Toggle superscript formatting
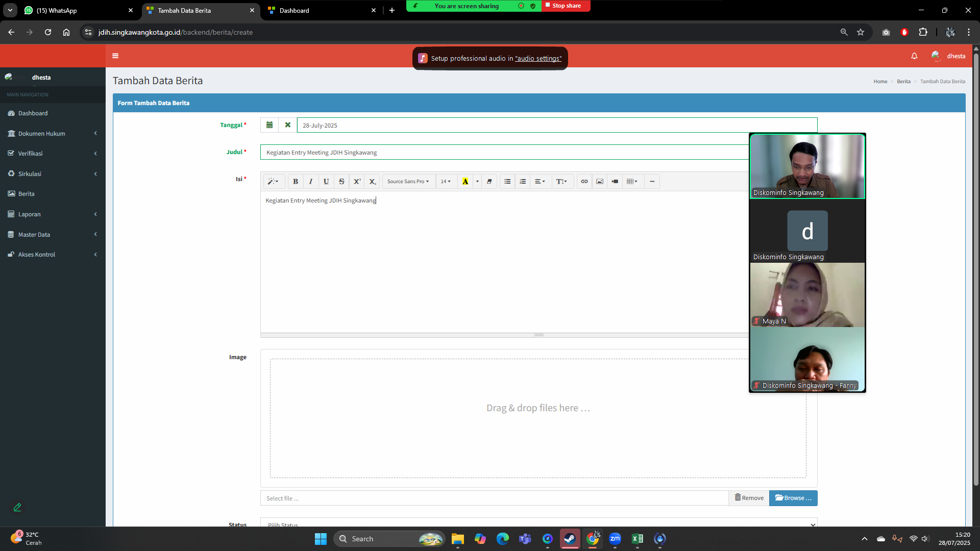 pos(357,182)
